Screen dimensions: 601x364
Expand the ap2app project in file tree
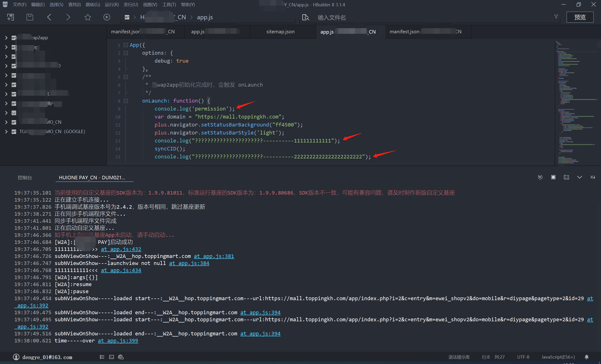click(6, 38)
